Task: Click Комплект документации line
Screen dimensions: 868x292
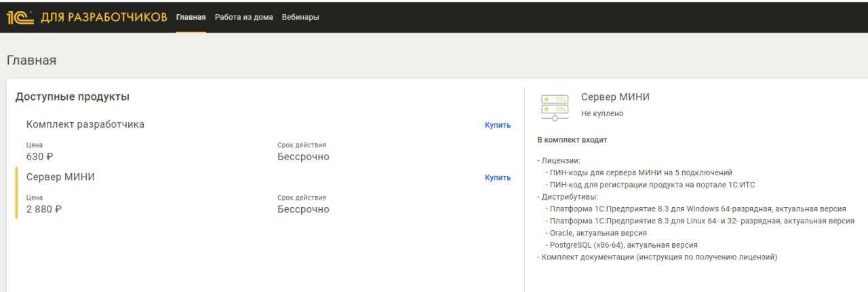Action: [657, 257]
